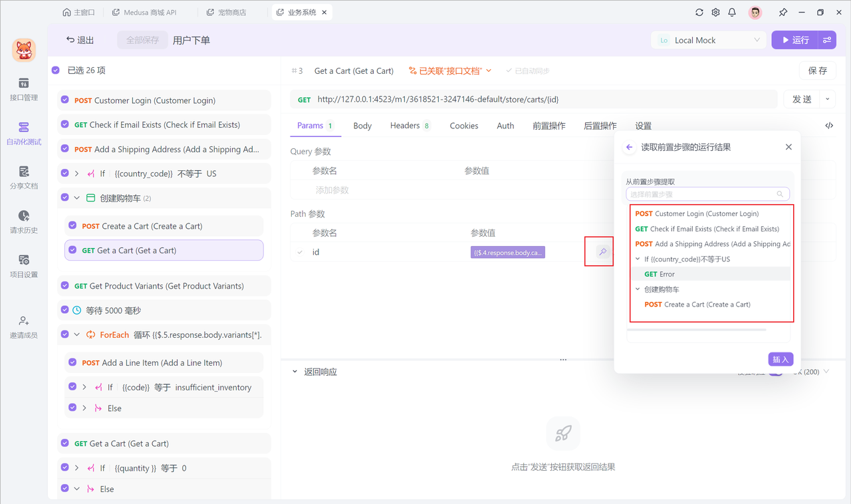Click the code snippet </> icon
The height and width of the screenshot is (504, 851).
point(829,125)
